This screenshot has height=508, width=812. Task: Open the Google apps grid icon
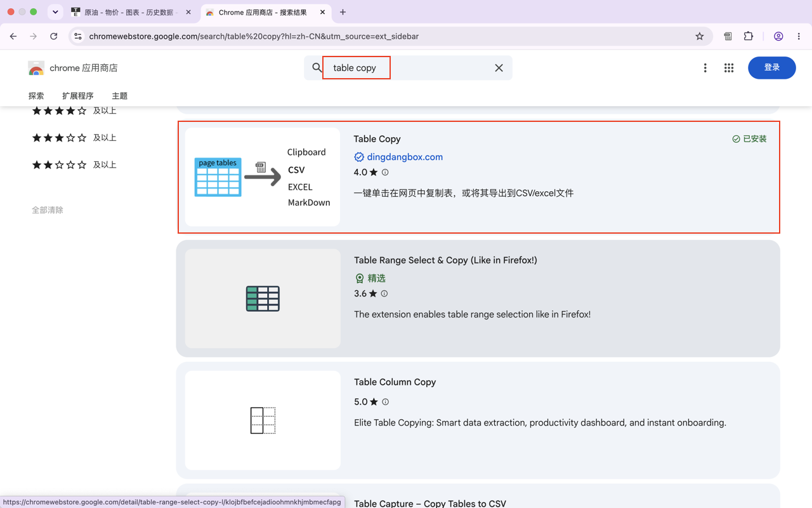pyautogui.click(x=729, y=68)
